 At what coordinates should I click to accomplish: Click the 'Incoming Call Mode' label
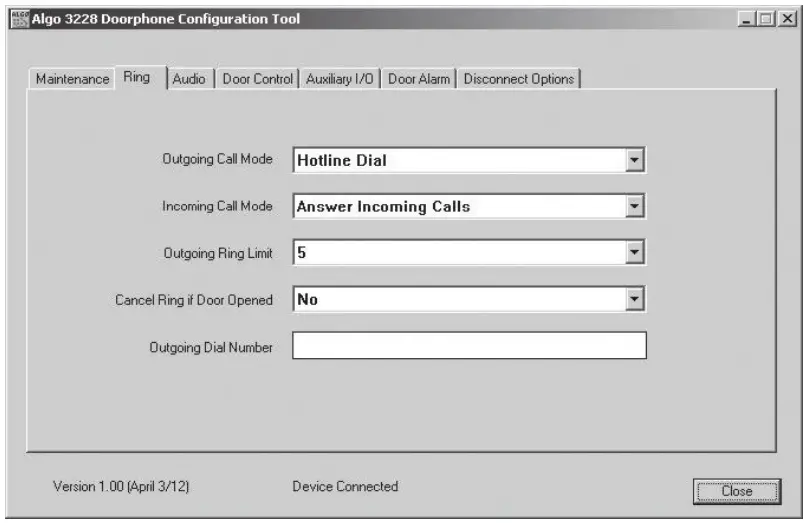point(217,206)
